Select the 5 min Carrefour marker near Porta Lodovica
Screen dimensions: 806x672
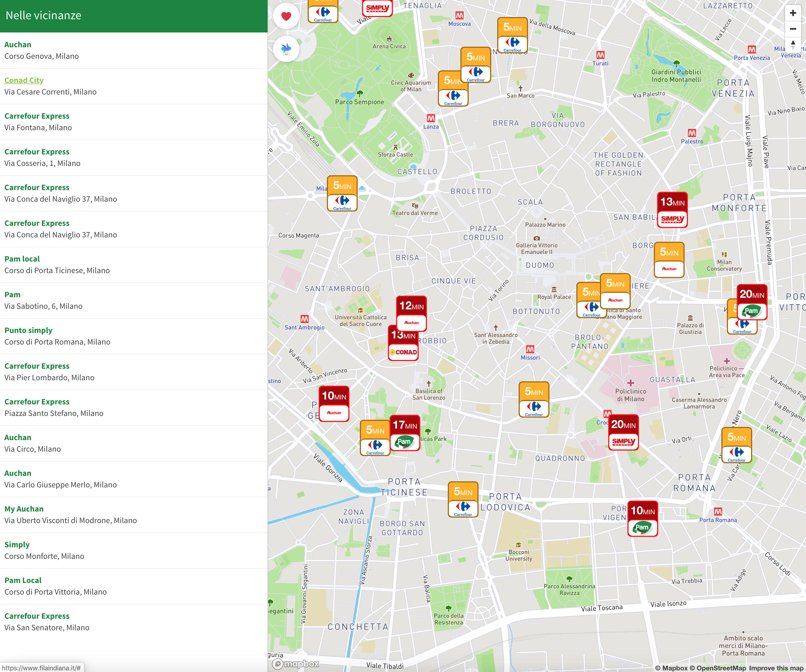tap(463, 500)
